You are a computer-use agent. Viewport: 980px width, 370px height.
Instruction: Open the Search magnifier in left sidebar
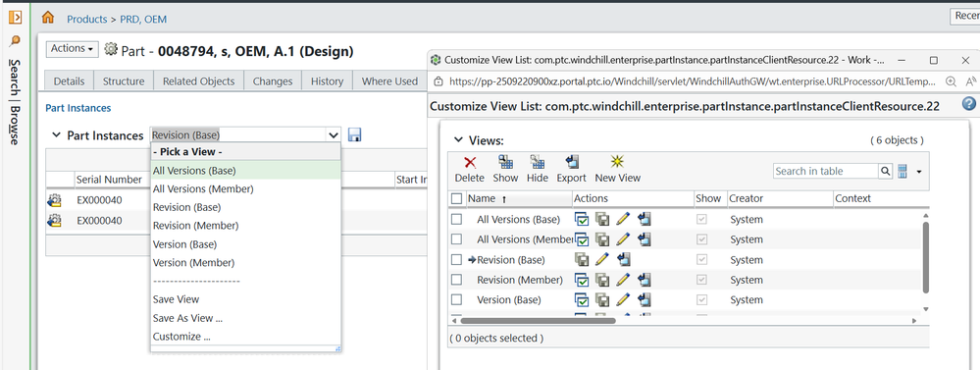[15, 41]
